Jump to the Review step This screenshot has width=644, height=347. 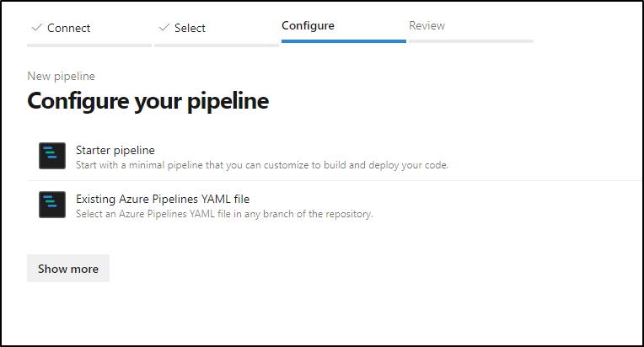tap(427, 25)
